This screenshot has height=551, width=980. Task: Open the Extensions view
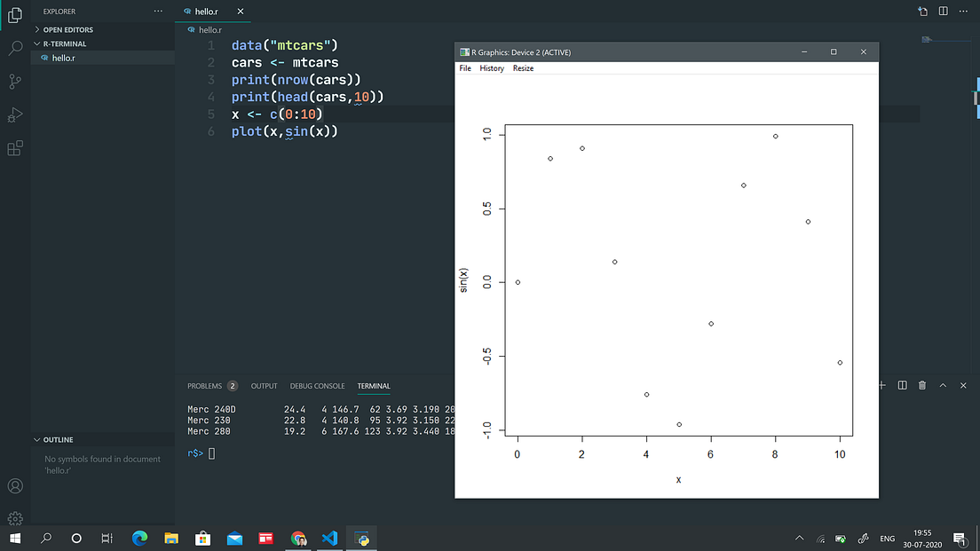coord(15,148)
